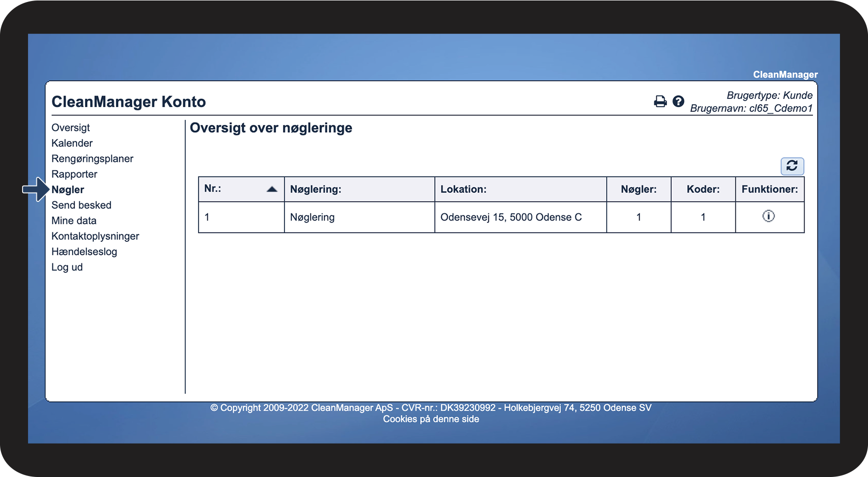Click the Nr.: header label
Screen dimensions: 868x477
(x=213, y=189)
